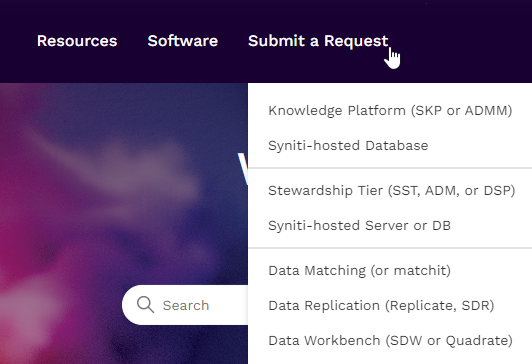Viewport: 532px width, 364px height.
Task: Click the Search placeholder text
Action: click(x=186, y=305)
